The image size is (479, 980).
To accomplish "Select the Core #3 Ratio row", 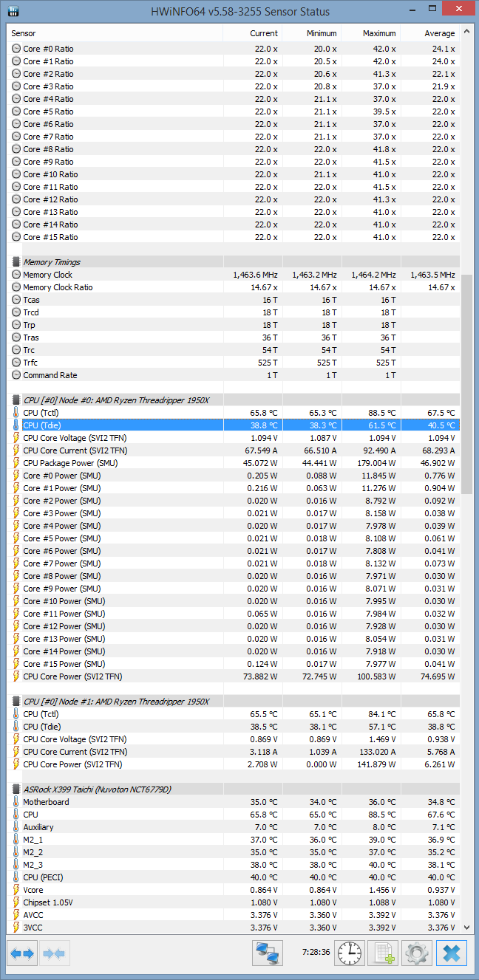I will pyautogui.click(x=234, y=86).
